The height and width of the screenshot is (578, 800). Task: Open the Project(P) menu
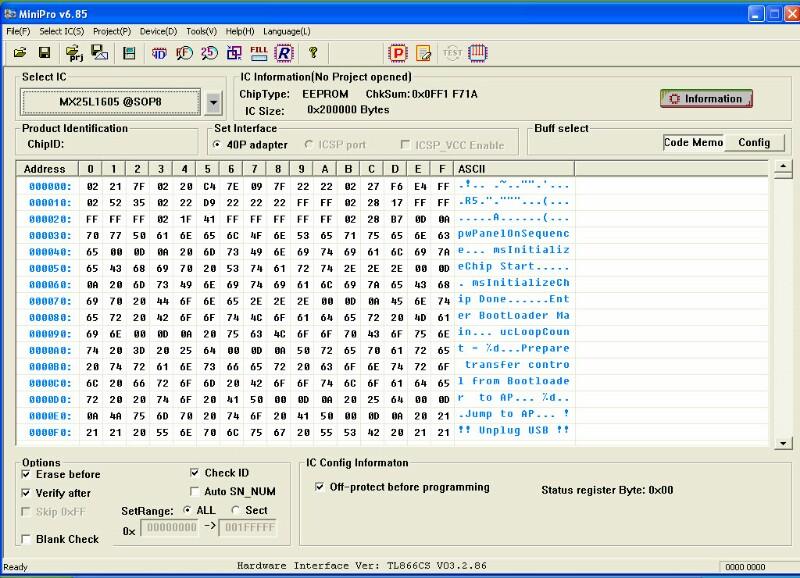pyautogui.click(x=112, y=32)
